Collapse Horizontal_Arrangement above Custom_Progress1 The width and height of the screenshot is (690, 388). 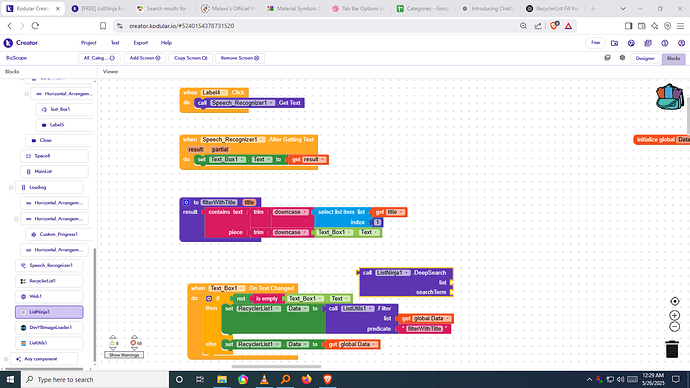(16, 219)
